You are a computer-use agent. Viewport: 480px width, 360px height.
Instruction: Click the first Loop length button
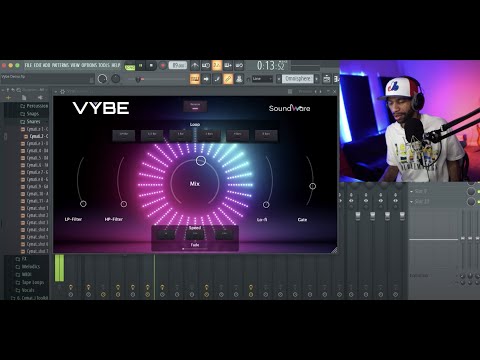click(x=124, y=135)
